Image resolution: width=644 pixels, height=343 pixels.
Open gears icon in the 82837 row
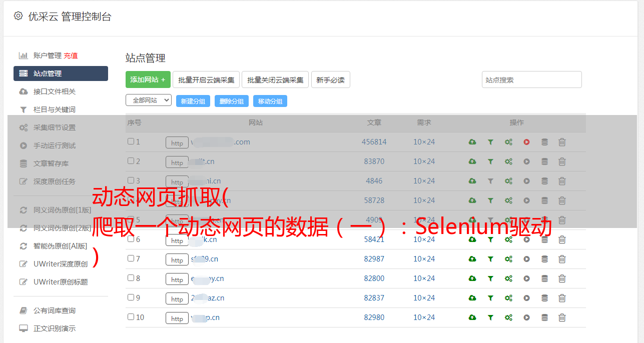pos(508,298)
